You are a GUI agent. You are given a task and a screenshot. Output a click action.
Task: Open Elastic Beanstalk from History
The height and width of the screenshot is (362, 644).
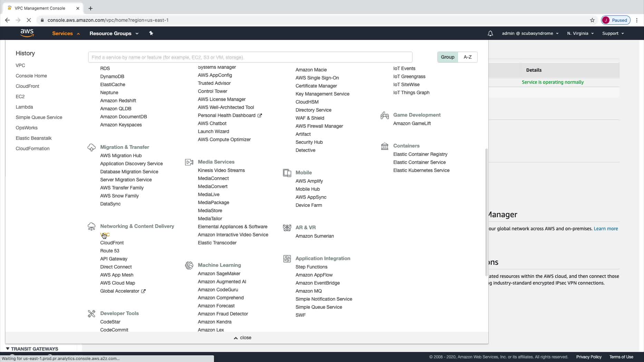point(33,138)
